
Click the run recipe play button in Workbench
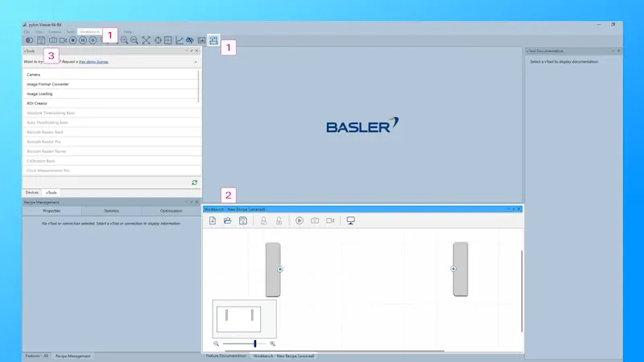[x=299, y=220]
